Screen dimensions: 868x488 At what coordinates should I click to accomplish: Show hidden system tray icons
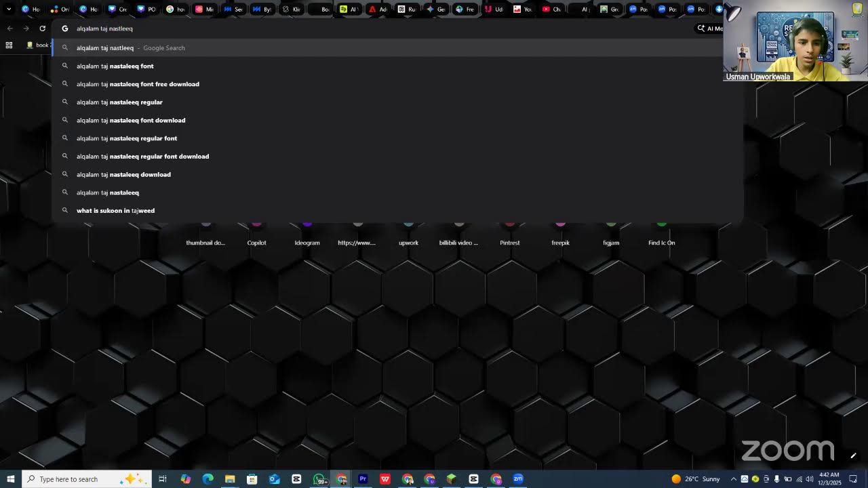[x=734, y=479]
